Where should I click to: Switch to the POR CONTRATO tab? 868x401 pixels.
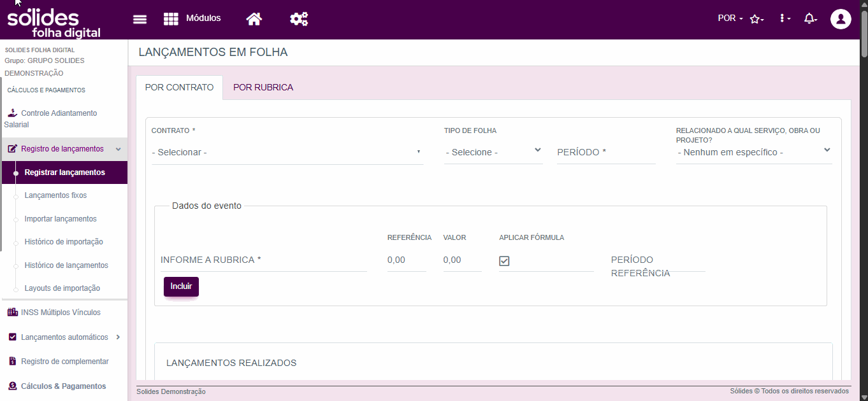click(179, 87)
